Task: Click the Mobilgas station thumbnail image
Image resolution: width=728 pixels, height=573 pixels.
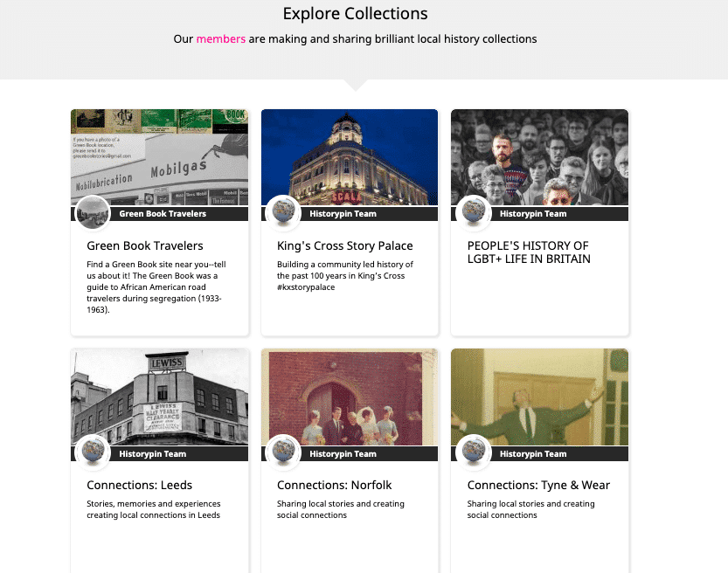Action: click(x=160, y=155)
